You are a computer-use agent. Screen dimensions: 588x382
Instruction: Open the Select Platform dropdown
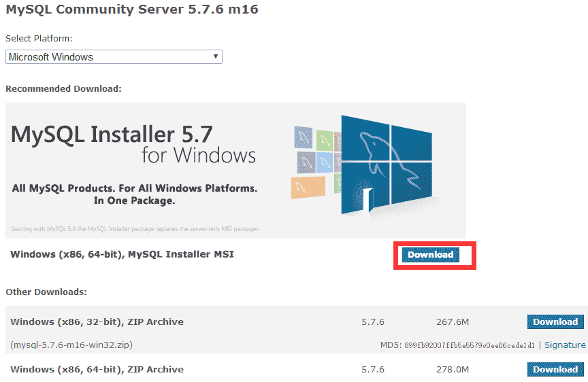pyautogui.click(x=109, y=57)
